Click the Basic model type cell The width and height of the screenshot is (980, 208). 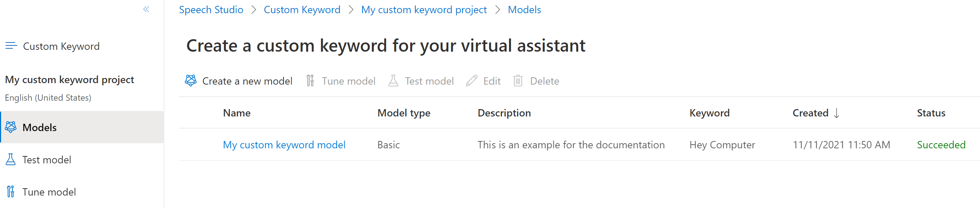pos(388,145)
